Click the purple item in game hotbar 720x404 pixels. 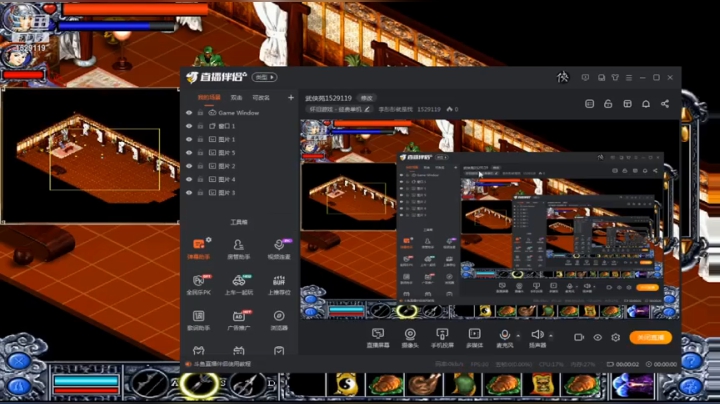[633, 385]
